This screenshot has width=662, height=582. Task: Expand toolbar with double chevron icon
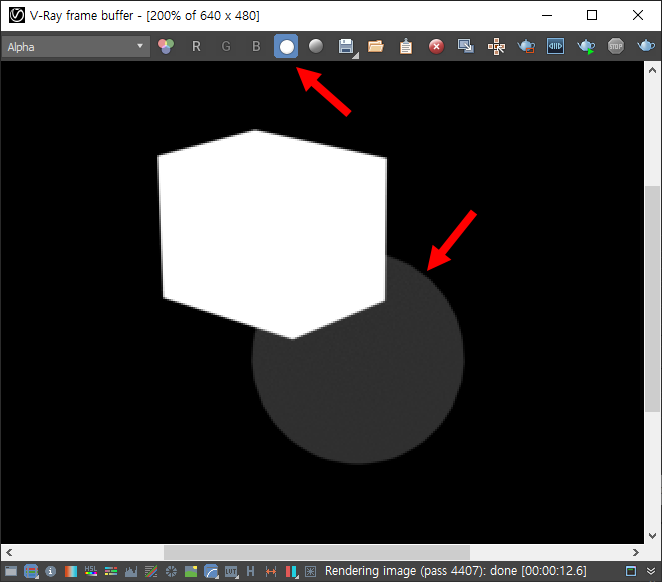click(x=651, y=571)
